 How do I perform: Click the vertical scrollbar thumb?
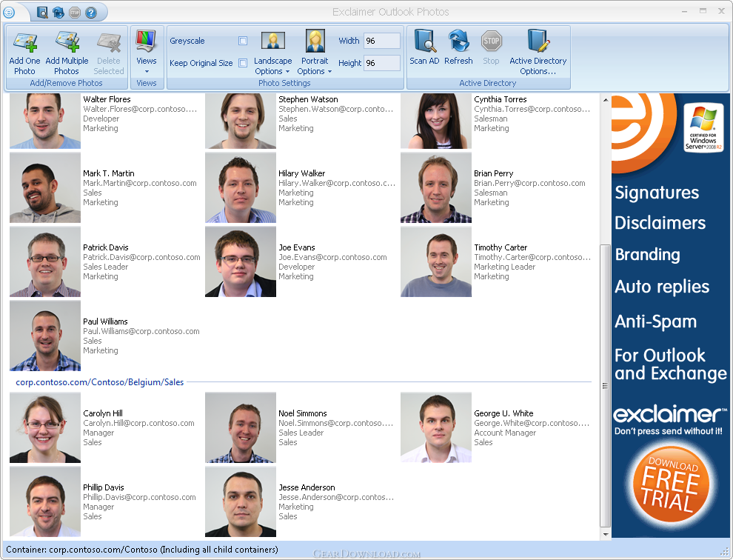point(606,385)
